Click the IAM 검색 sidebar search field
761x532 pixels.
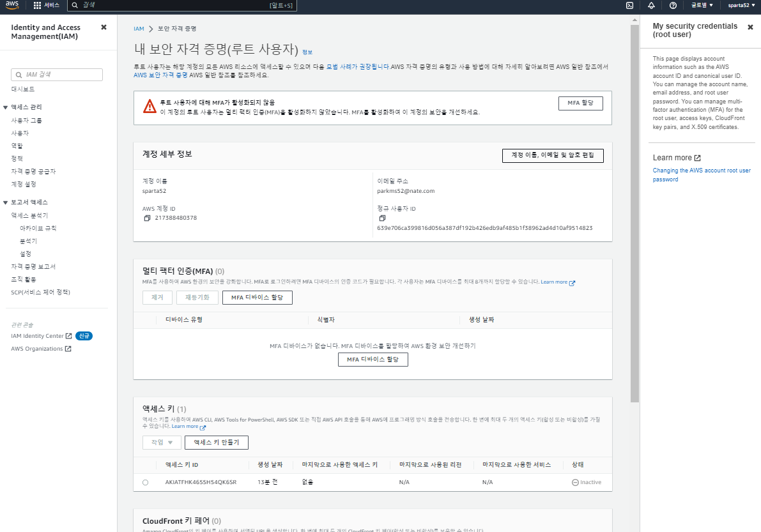click(x=57, y=74)
